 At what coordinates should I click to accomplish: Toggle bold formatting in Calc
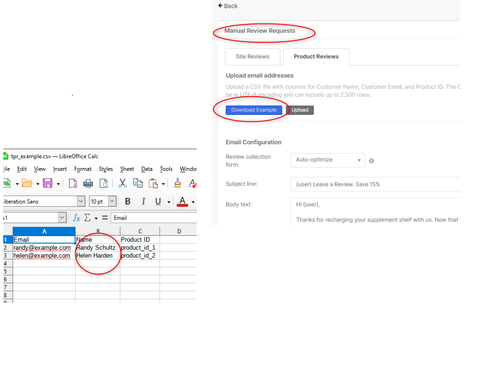click(127, 201)
